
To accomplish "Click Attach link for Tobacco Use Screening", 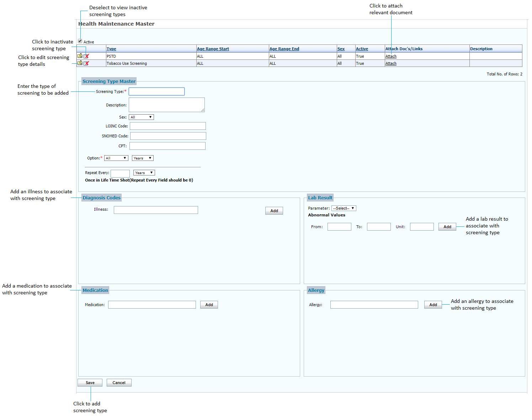I will tap(391, 63).
